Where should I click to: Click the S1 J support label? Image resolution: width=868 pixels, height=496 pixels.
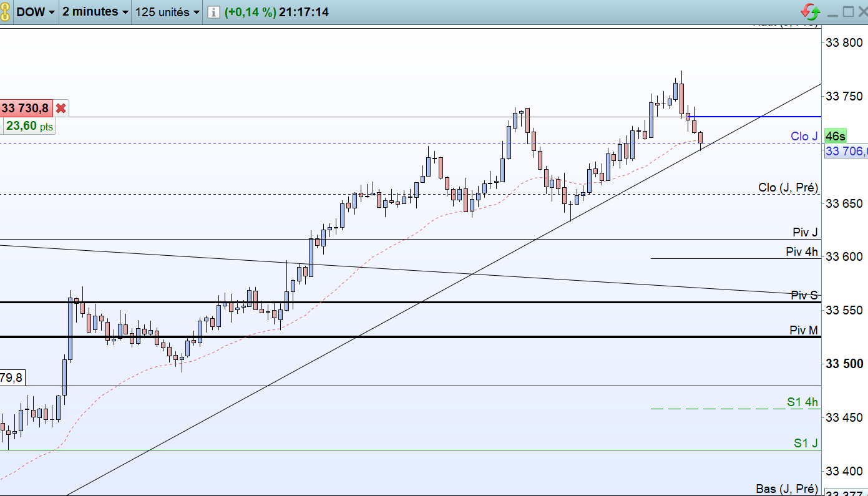click(x=806, y=443)
